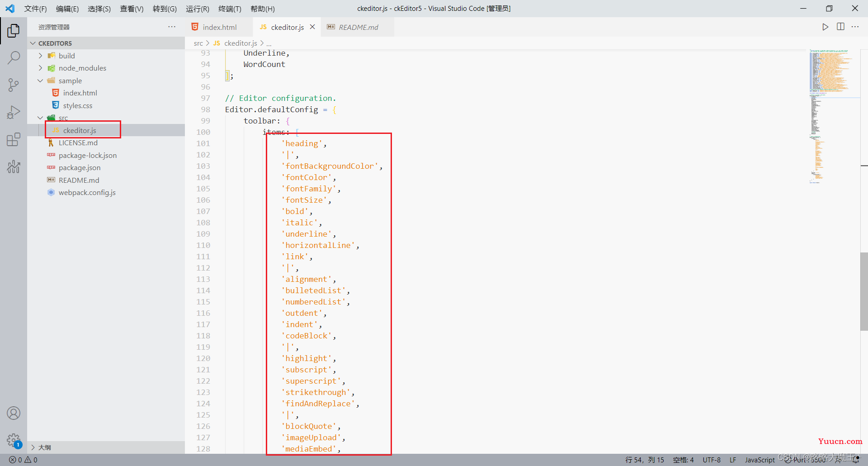Viewport: 868px width, 466px height.
Task: Open README.md in file tree
Action: coord(106,180)
